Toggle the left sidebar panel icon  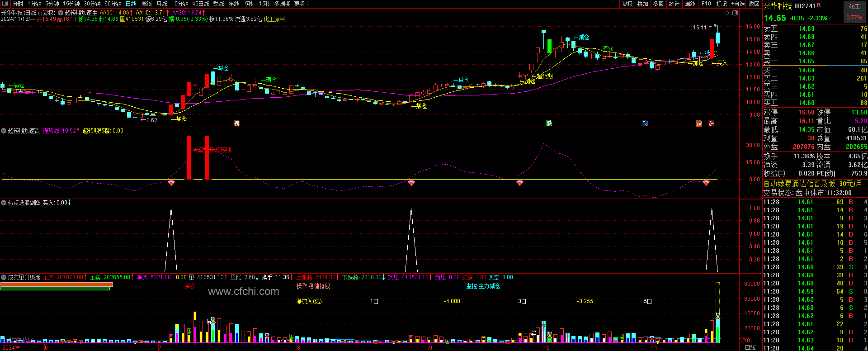coord(5,4)
